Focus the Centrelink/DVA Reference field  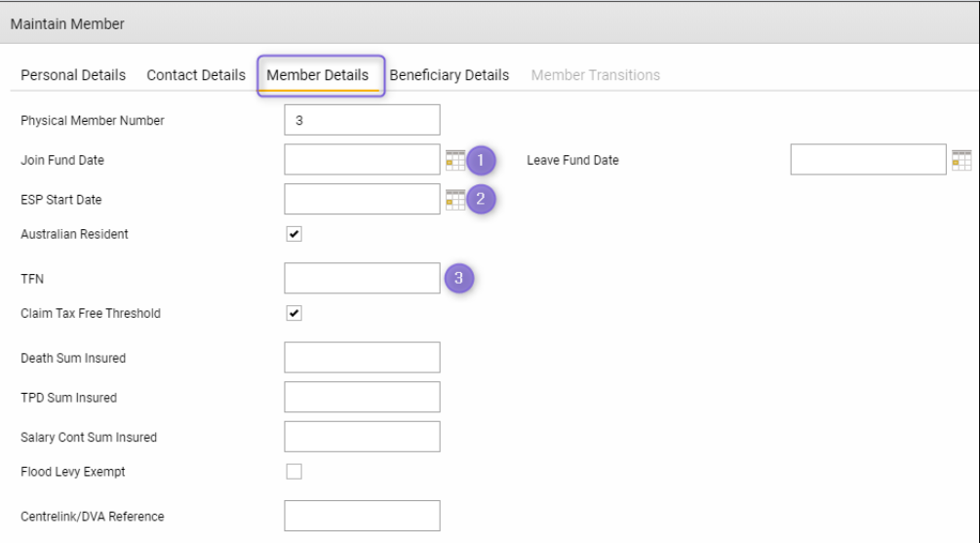click(x=362, y=516)
